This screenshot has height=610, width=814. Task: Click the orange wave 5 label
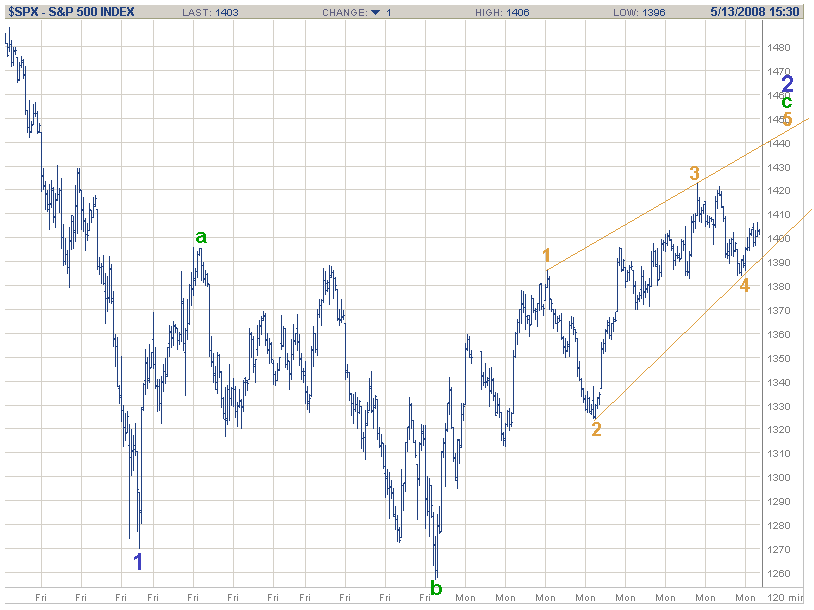point(788,119)
